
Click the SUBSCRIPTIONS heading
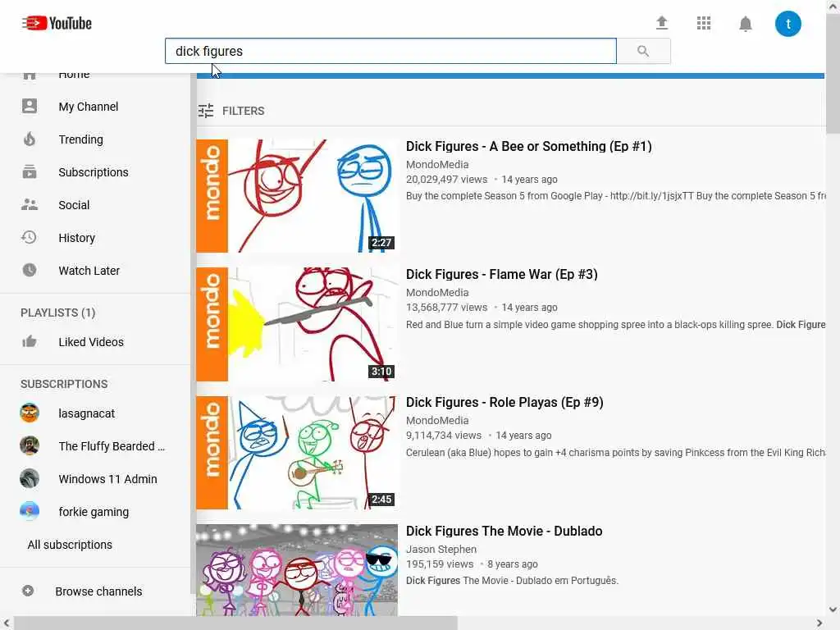tap(64, 384)
